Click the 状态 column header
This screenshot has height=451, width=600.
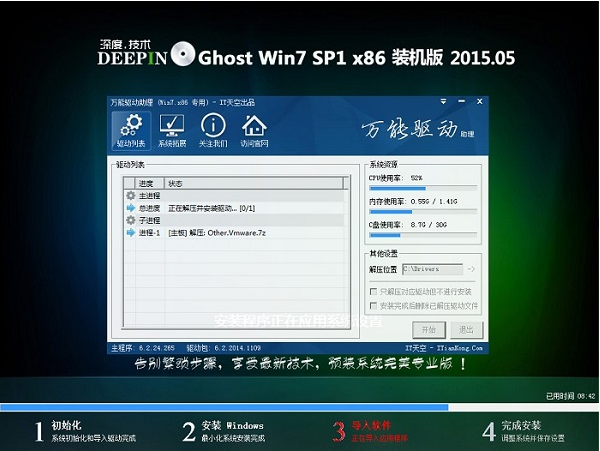point(254,184)
